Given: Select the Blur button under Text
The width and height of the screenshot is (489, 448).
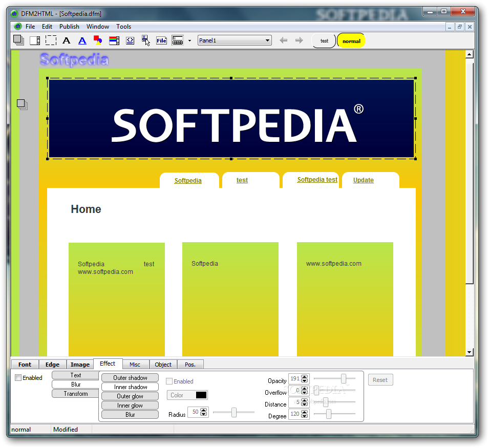Looking at the screenshot, I should 75,385.
